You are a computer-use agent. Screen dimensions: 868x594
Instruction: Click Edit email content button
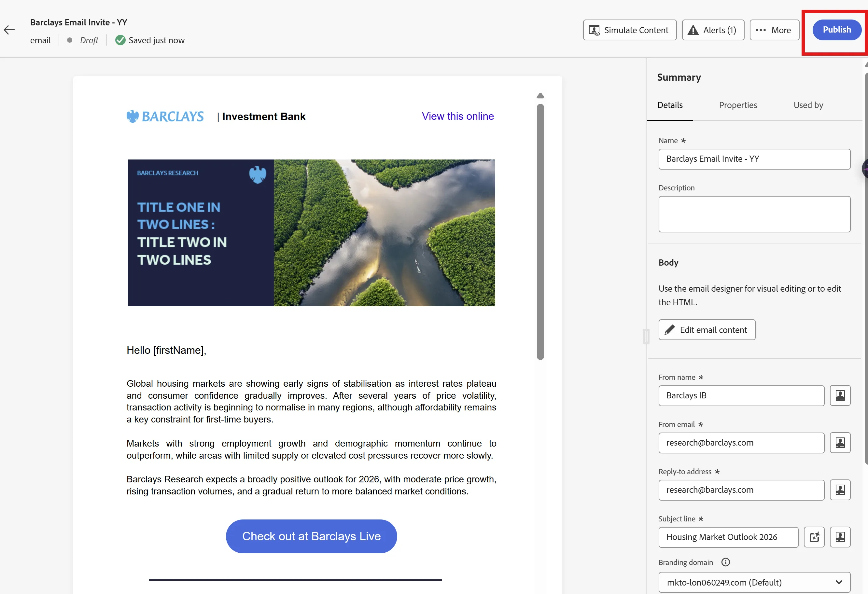point(707,330)
